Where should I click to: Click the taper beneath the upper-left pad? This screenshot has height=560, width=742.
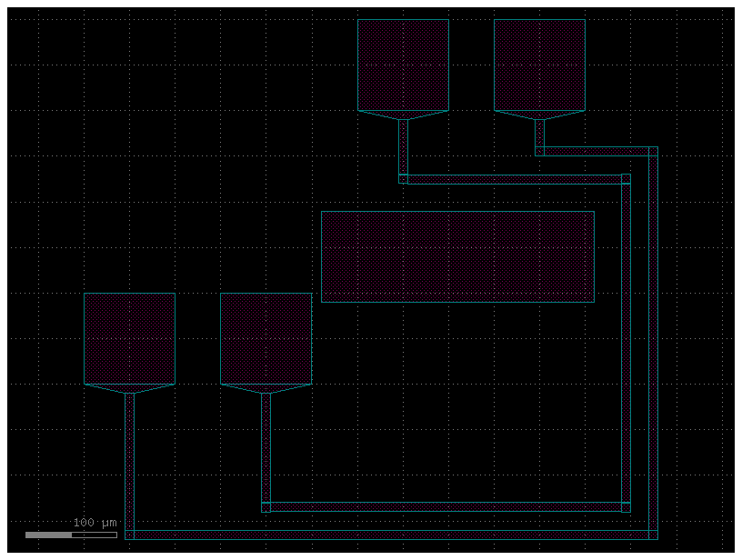pos(403,115)
